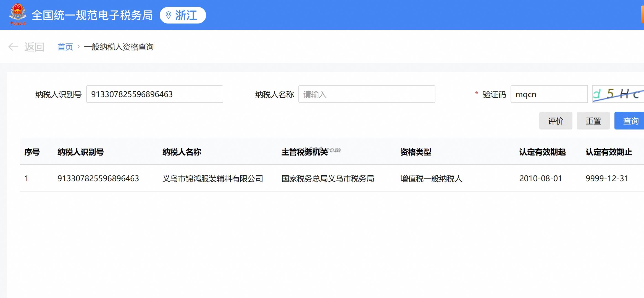Select the 国家税务总局义乌市税务局 cell
This screenshot has width=644, height=298.
coord(328,178)
